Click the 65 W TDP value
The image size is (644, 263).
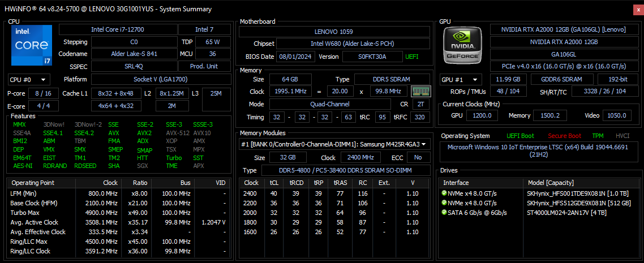pos(213,42)
